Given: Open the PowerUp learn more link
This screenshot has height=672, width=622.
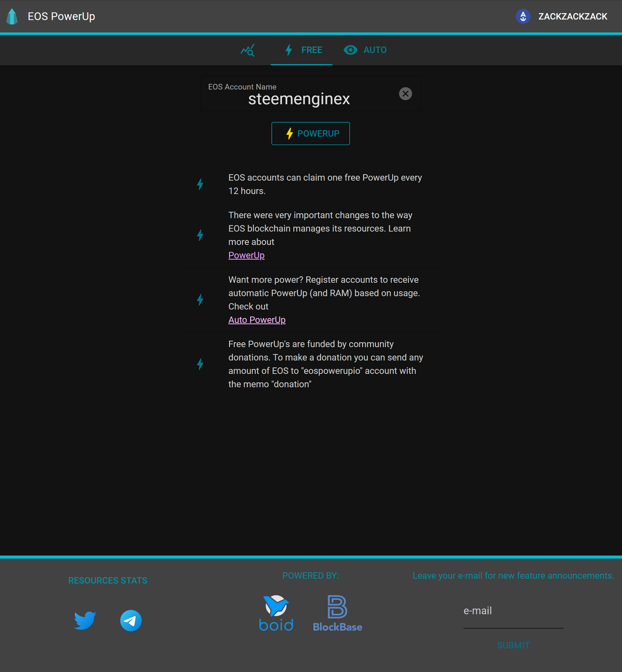Looking at the screenshot, I should [246, 255].
